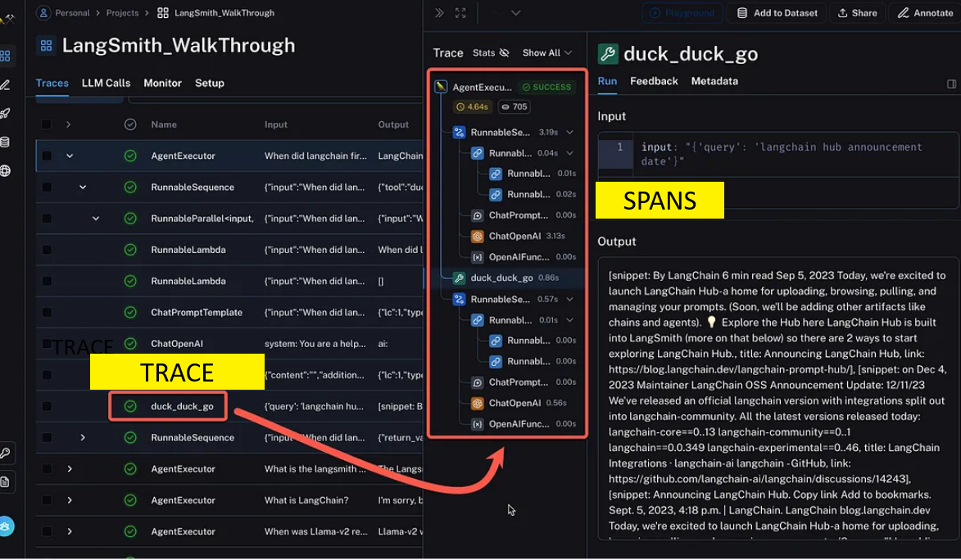Click the RunnableSe... 3.19s chain icon
961x560 pixels.
459,133
